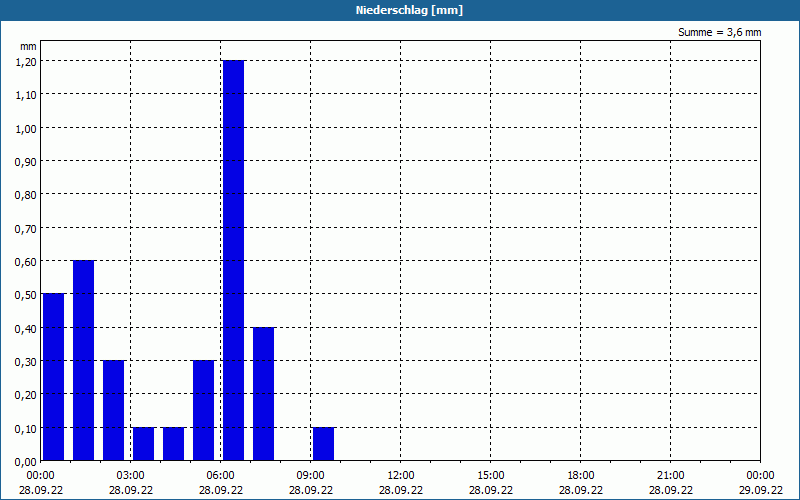Click the '28.09.22' date under 12:00
The height and width of the screenshot is (500, 800).
click(x=401, y=490)
